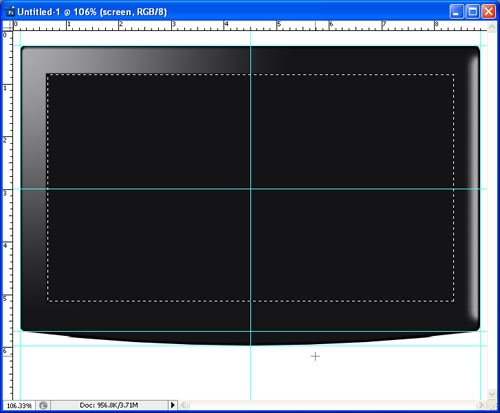Click the window resize grip corner
This screenshot has width=500, height=413.
(492, 405)
